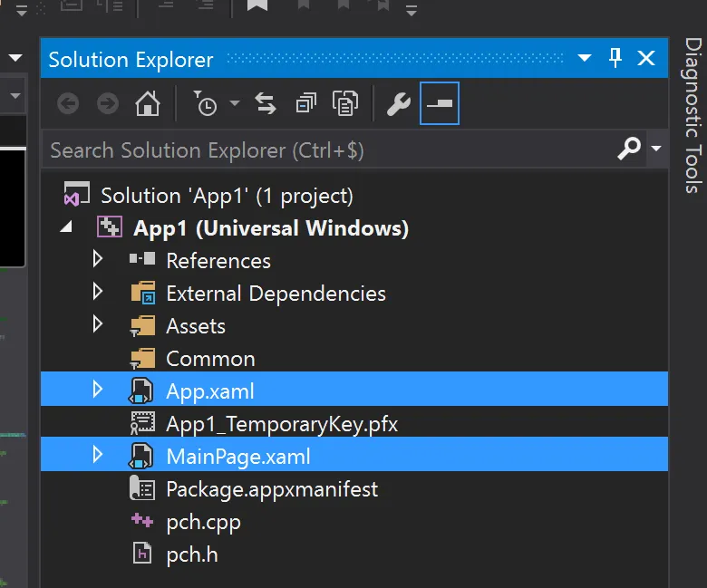
Task: Select the Solution 'App1' (1 project) node
Action: coord(227,196)
